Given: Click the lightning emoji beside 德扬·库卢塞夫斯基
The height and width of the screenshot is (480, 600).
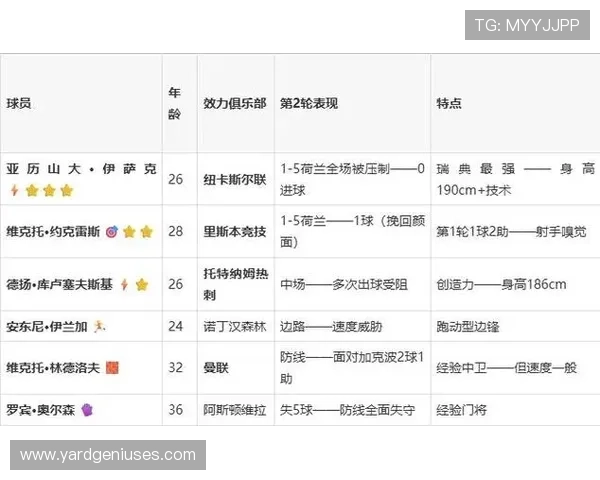Looking at the screenshot, I should 124,284.
